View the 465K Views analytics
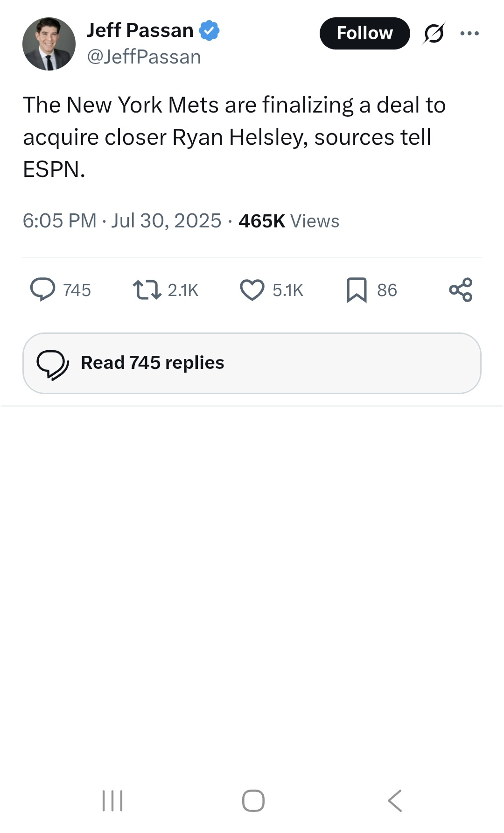The width and height of the screenshot is (504, 833). click(287, 220)
